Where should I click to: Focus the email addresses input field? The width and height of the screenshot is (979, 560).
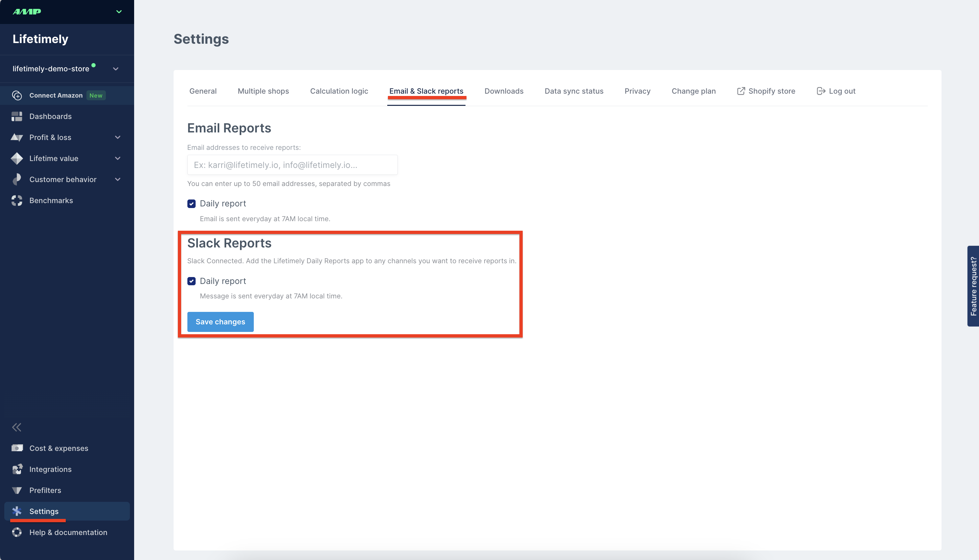(292, 165)
